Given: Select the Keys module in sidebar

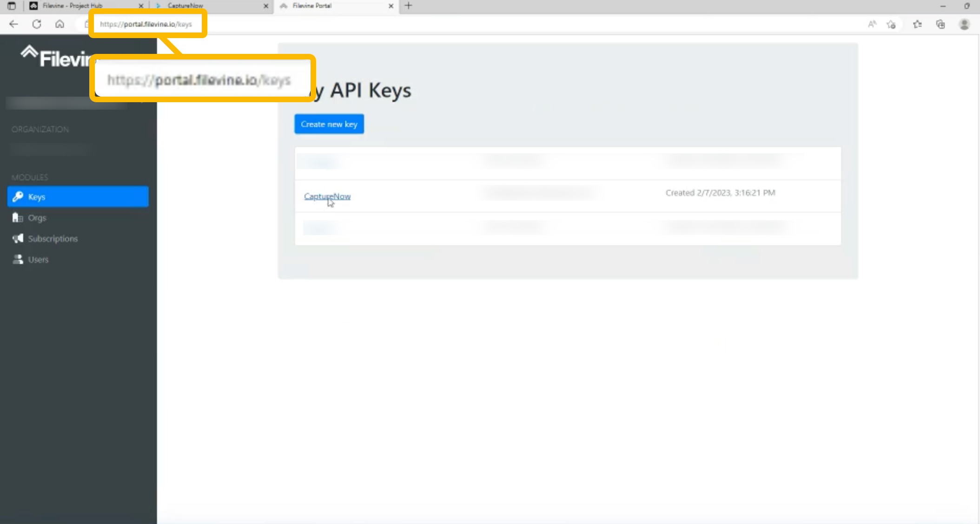Looking at the screenshot, I should coord(37,196).
